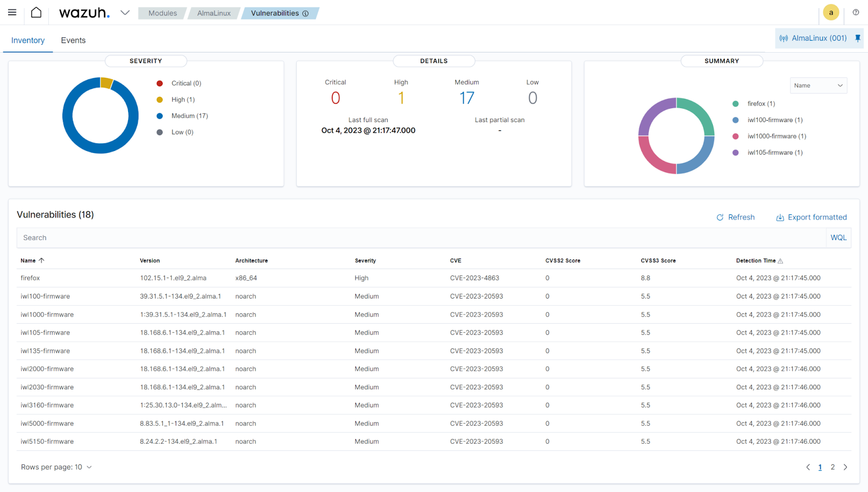The width and height of the screenshot is (868, 492).
Task: Click the Medium count 17
Action: tap(467, 98)
